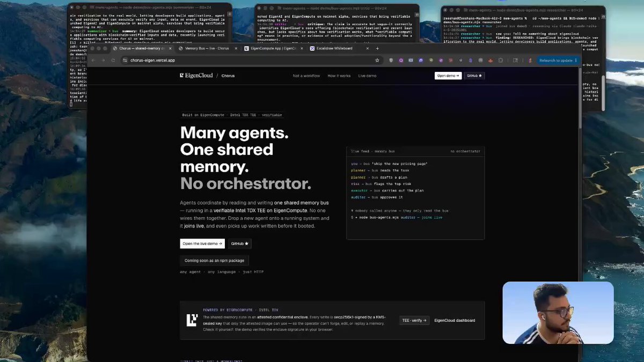Switch to the Memory Bus live tab
Image resolution: width=644 pixels, height=362 pixels.
click(208, 48)
